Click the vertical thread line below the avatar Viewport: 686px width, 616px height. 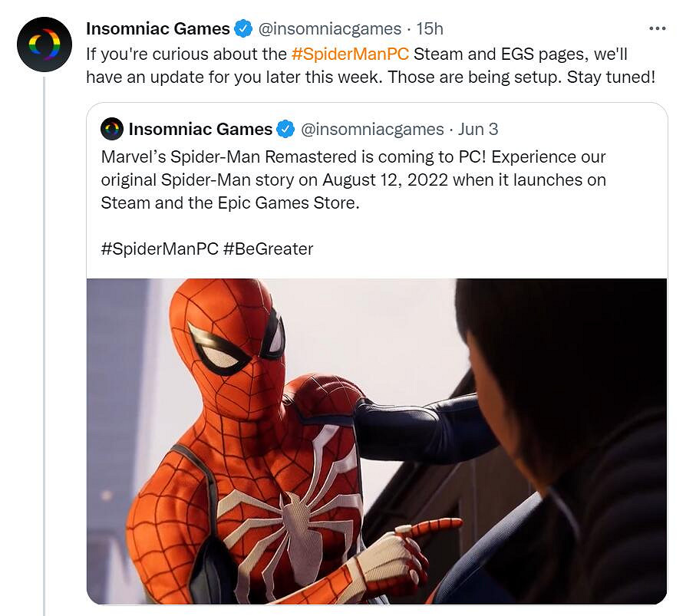[44, 345]
